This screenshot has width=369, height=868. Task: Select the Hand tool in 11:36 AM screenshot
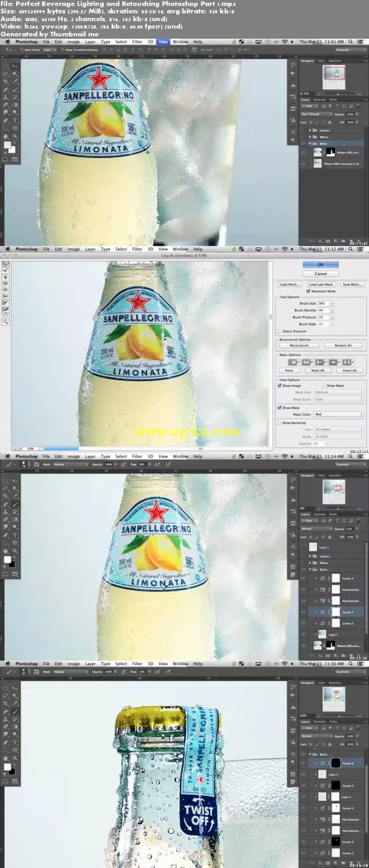pyautogui.click(x=6, y=758)
